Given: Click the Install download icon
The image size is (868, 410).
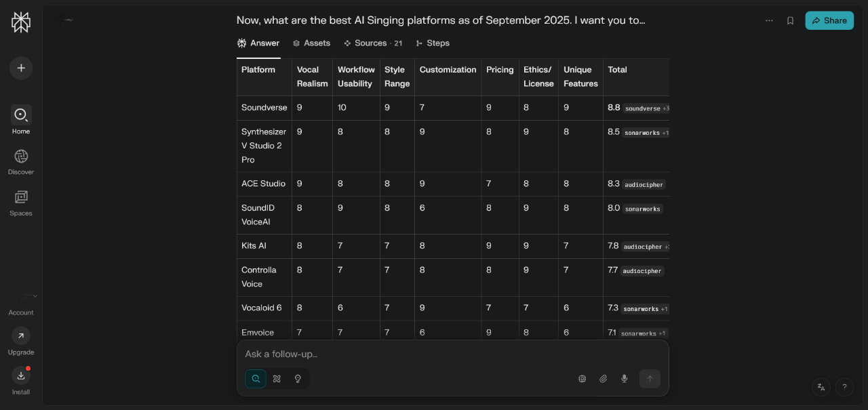Looking at the screenshot, I should click(x=21, y=375).
